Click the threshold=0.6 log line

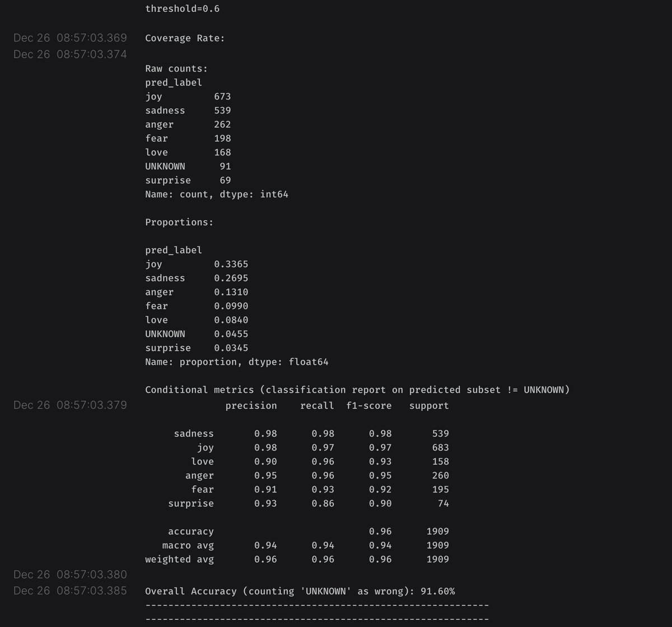[179, 9]
